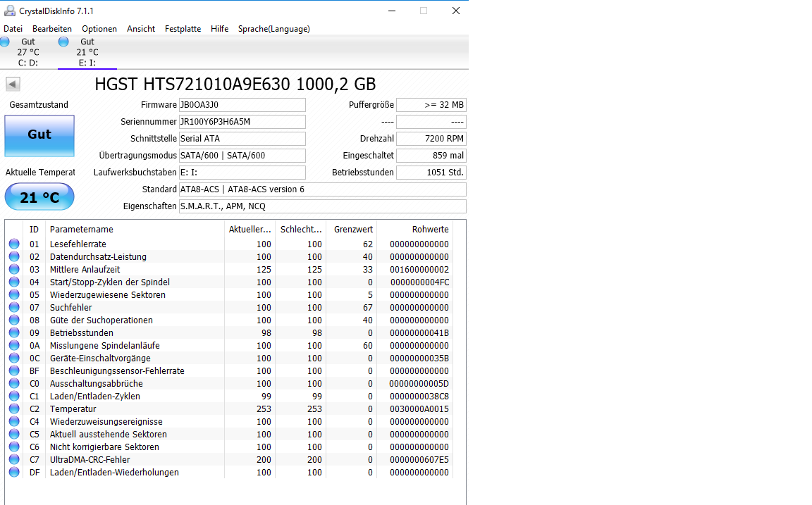Click the Übertragungsmodus field SATA/600
Image resolution: width=812 pixels, height=505 pixels.
point(242,155)
